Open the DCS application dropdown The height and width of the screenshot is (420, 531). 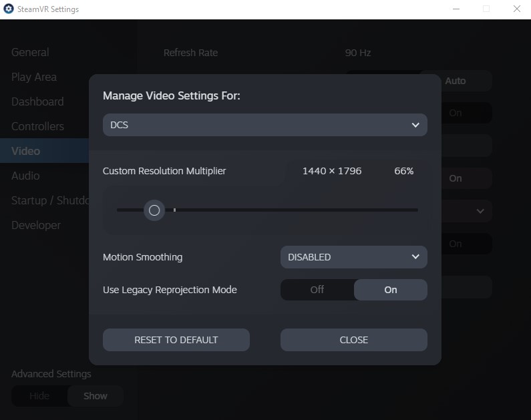click(x=264, y=125)
